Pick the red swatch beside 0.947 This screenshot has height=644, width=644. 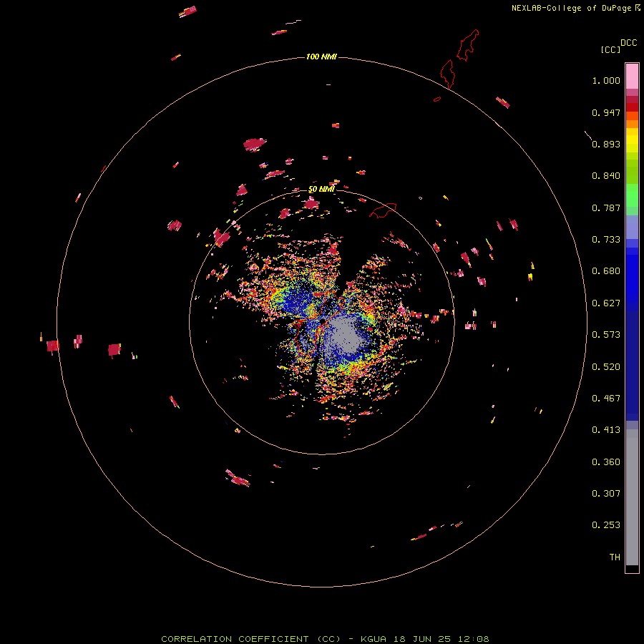click(632, 107)
